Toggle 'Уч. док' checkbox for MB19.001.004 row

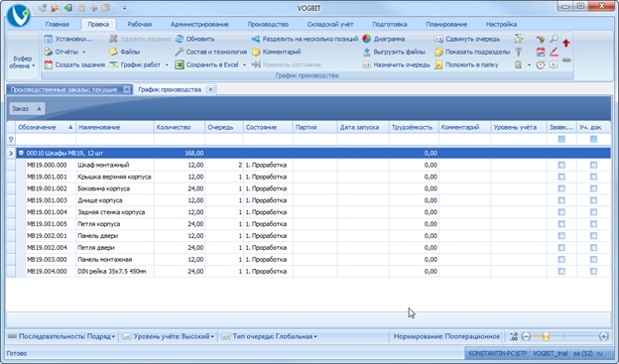(593, 212)
